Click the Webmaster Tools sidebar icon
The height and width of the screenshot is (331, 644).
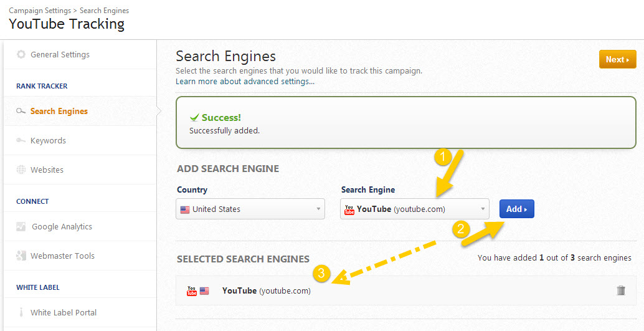(x=21, y=256)
